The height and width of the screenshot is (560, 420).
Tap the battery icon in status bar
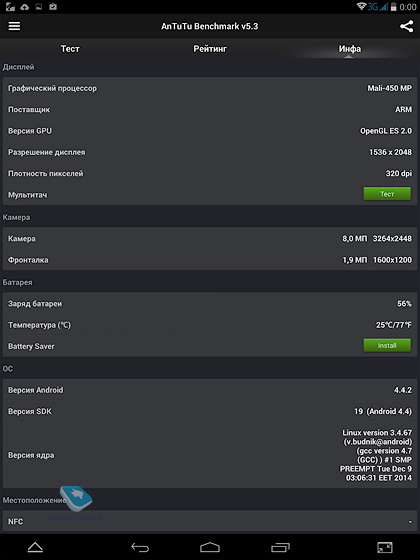coord(393,6)
